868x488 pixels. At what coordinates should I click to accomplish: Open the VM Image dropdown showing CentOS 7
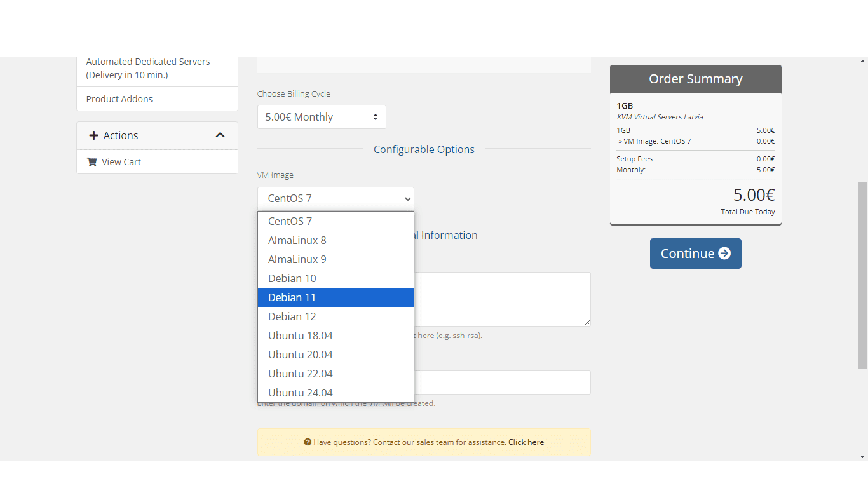336,198
